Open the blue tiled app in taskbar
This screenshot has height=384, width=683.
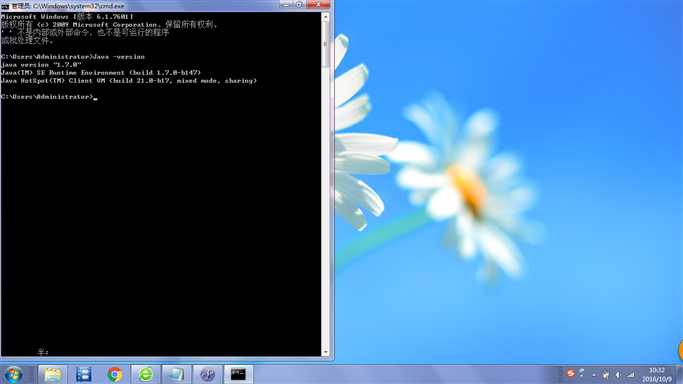tap(84, 374)
